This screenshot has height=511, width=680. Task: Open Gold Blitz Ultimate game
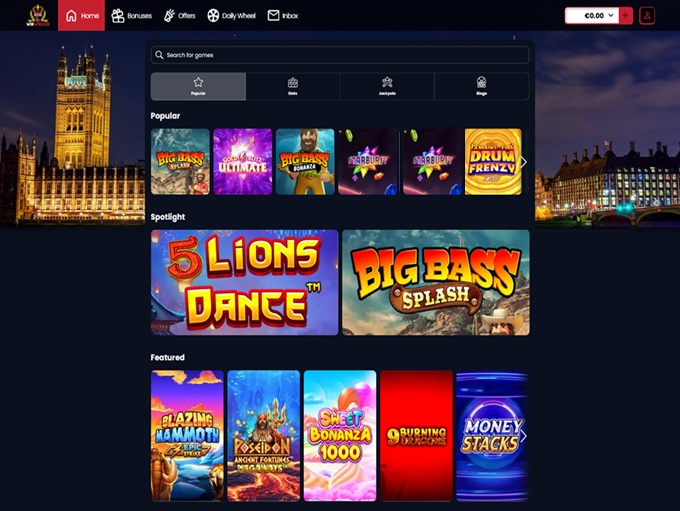(242, 161)
